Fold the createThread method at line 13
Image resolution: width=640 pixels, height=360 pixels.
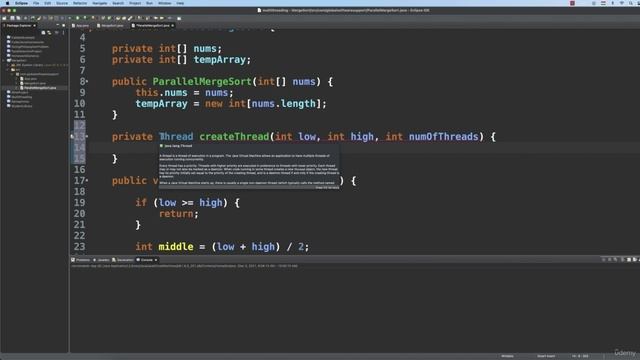(x=87, y=137)
